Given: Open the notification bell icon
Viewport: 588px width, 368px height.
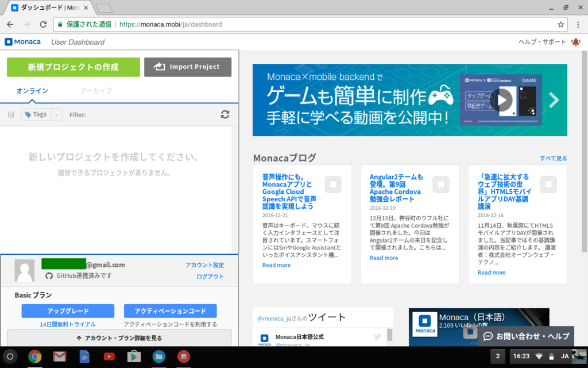Looking at the screenshot, I should [x=575, y=41].
